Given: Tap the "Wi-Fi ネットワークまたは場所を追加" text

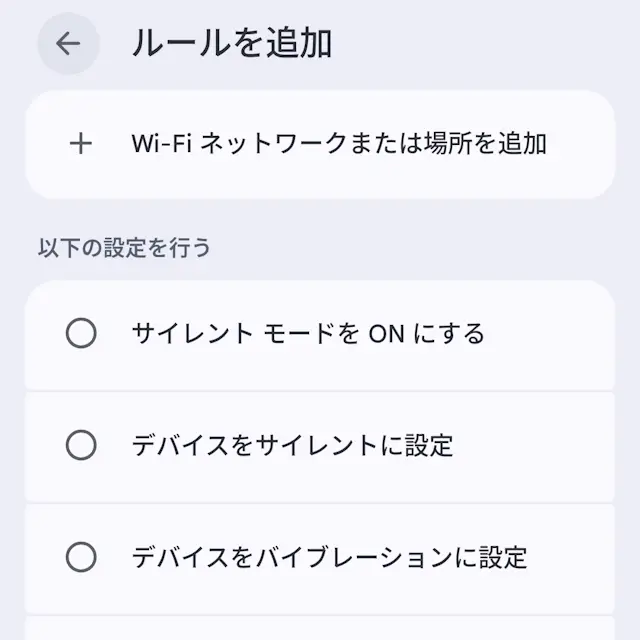Looking at the screenshot, I should 339,144.
